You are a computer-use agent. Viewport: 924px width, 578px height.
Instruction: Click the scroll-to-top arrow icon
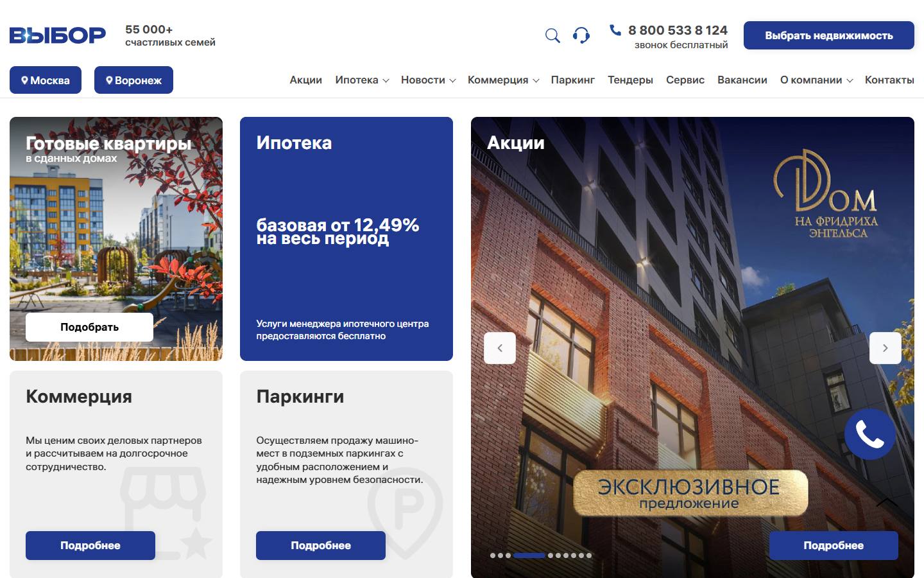click(x=887, y=502)
